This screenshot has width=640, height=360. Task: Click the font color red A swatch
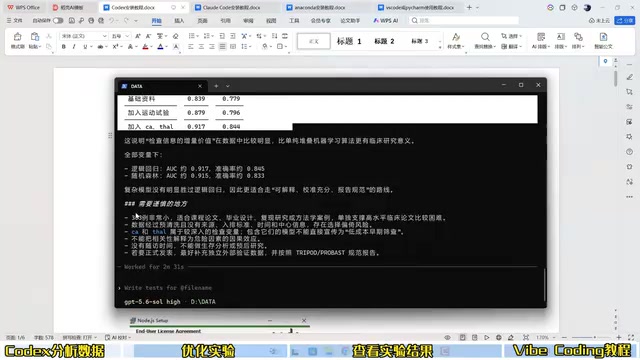pos(145,47)
